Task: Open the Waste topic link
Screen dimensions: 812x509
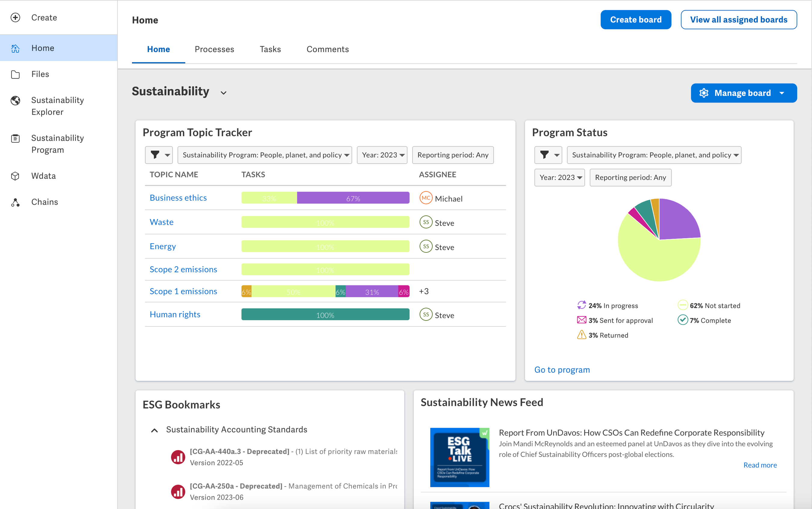Action: 161,222
